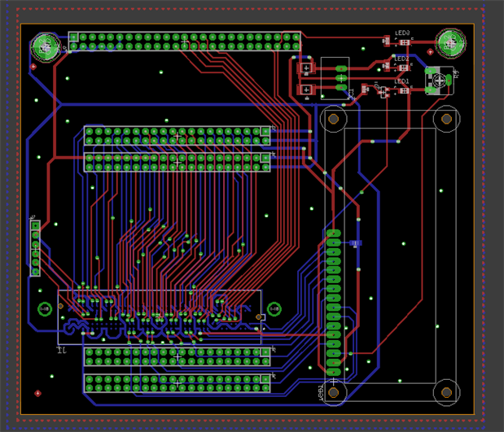
Task: Click the trimmer potentiometer center cross
Action: (x=440, y=81)
